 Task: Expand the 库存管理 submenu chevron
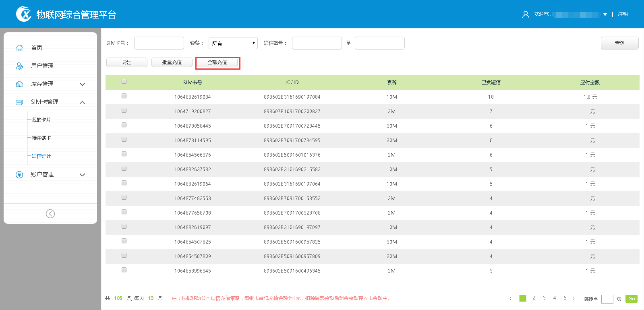tap(83, 84)
